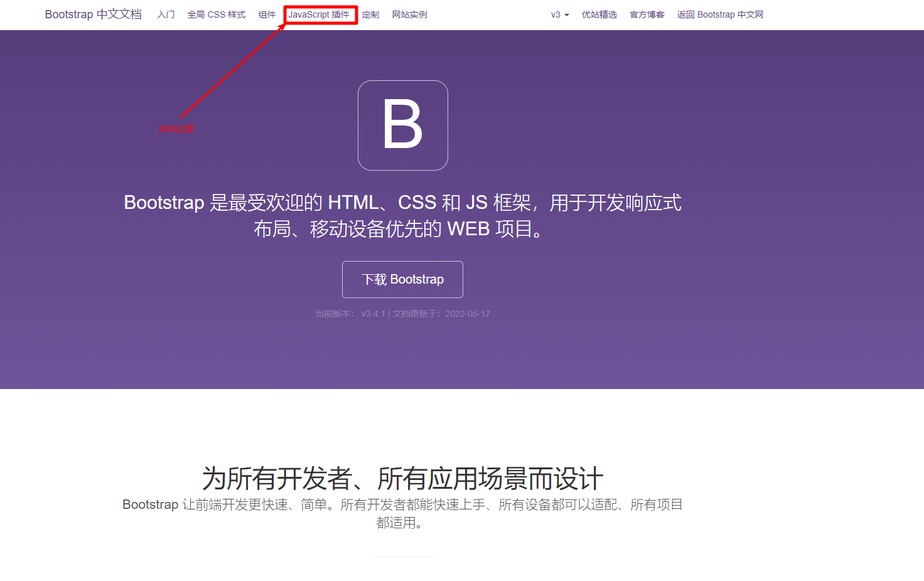Click the hero tagline about HTML、CSS 和 JS 框架
The image size is (924, 581).
pyautogui.click(x=402, y=215)
